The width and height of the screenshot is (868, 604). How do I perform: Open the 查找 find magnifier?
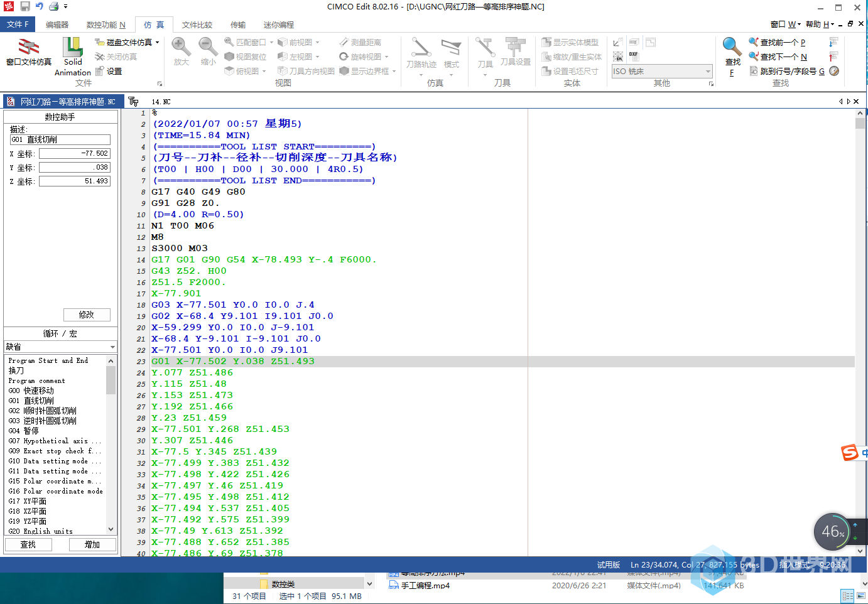tap(732, 55)
